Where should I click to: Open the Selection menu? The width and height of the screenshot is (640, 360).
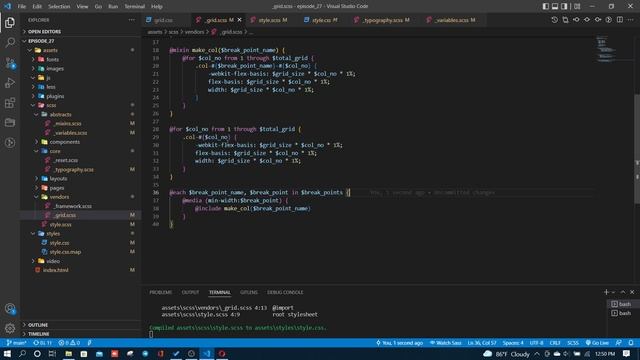point(59,6)
